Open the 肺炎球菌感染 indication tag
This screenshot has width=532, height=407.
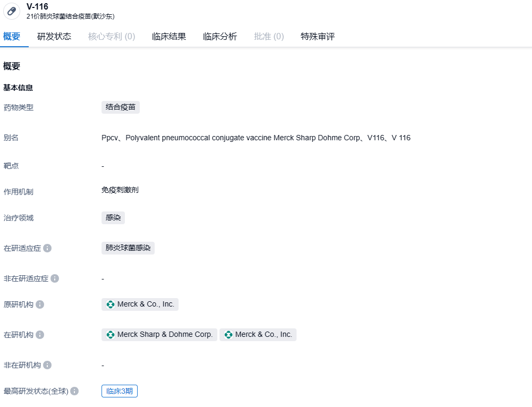point(128,248)
